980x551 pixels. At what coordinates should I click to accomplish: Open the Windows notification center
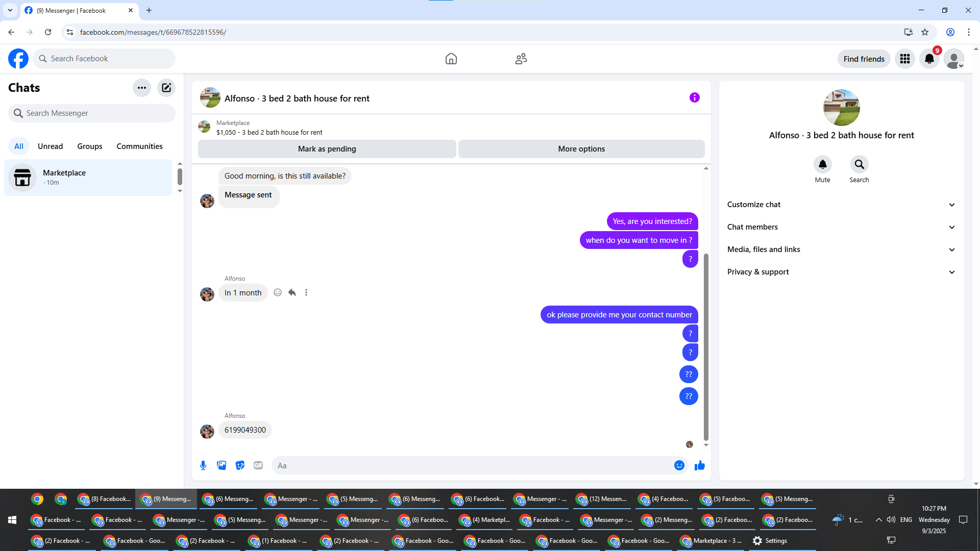963,520
